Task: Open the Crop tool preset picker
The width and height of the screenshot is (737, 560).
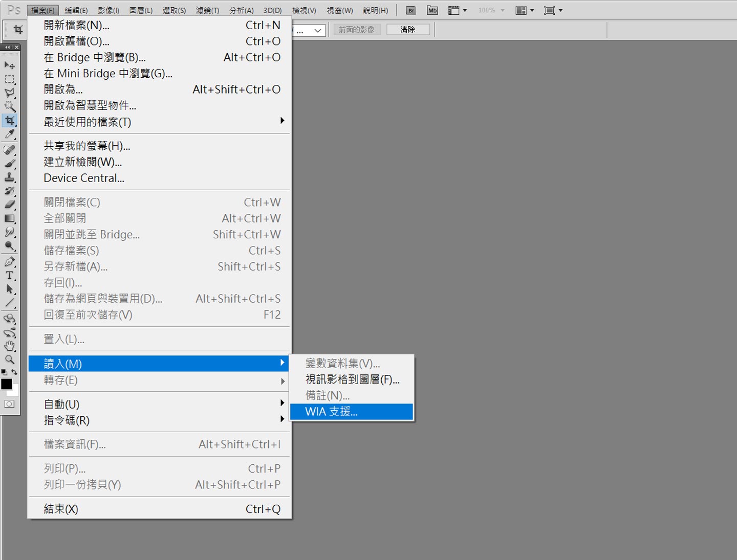Action: (x=18, y=30)
